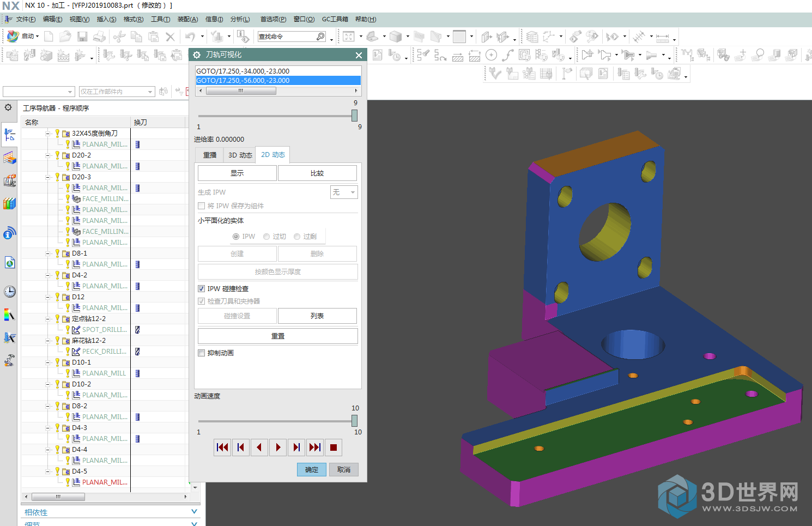
Task: Click the shaded cube rendering style icon
Action: (x=396, y=37)
